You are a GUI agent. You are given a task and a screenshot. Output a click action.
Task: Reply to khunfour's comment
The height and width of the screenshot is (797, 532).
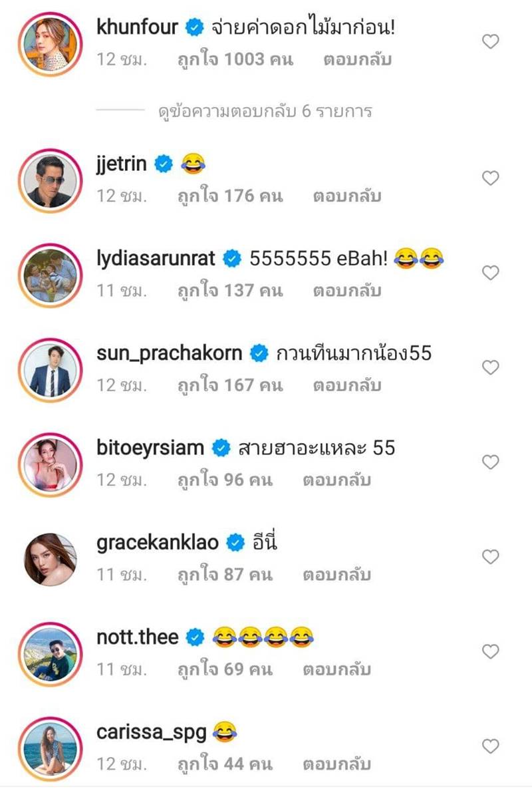(x=358, y=59)
